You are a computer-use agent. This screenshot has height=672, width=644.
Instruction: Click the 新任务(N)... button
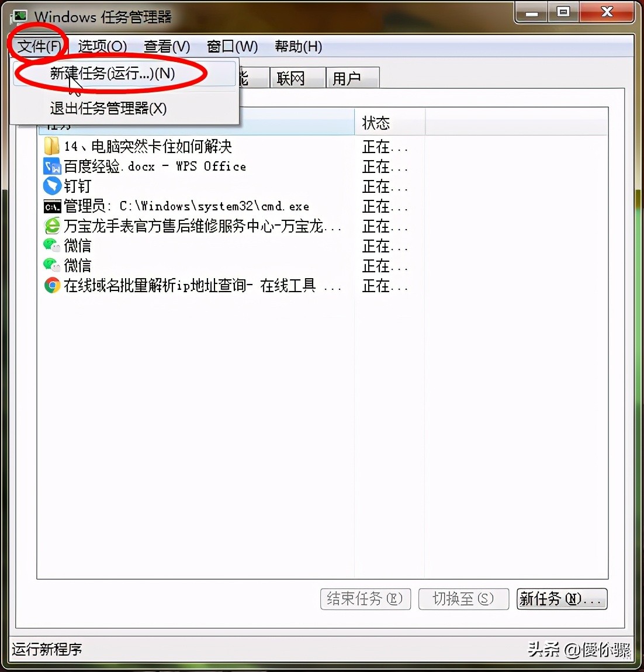pyautogui.click(x=562, y=599)
